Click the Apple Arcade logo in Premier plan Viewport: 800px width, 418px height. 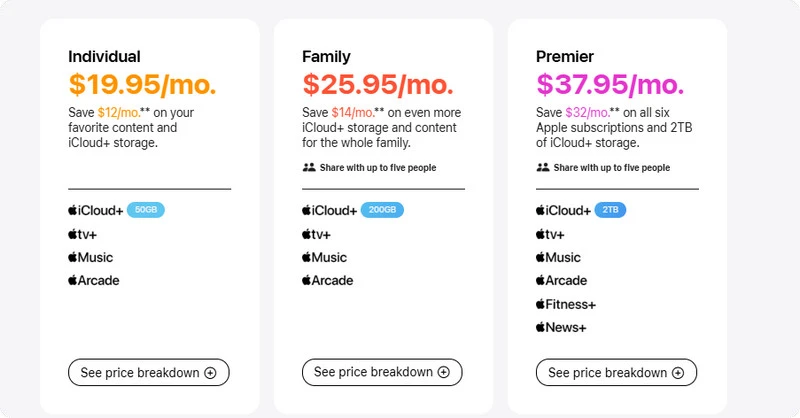click(x=561, y=280)
